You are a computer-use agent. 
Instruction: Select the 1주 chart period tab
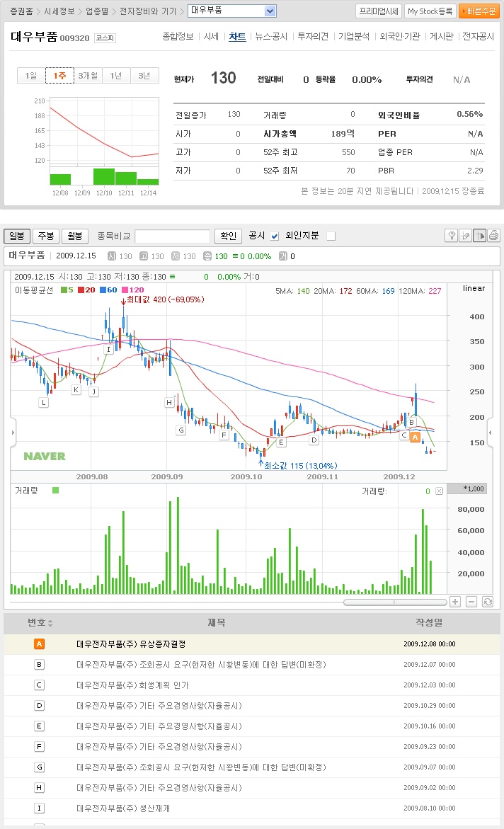59,76
